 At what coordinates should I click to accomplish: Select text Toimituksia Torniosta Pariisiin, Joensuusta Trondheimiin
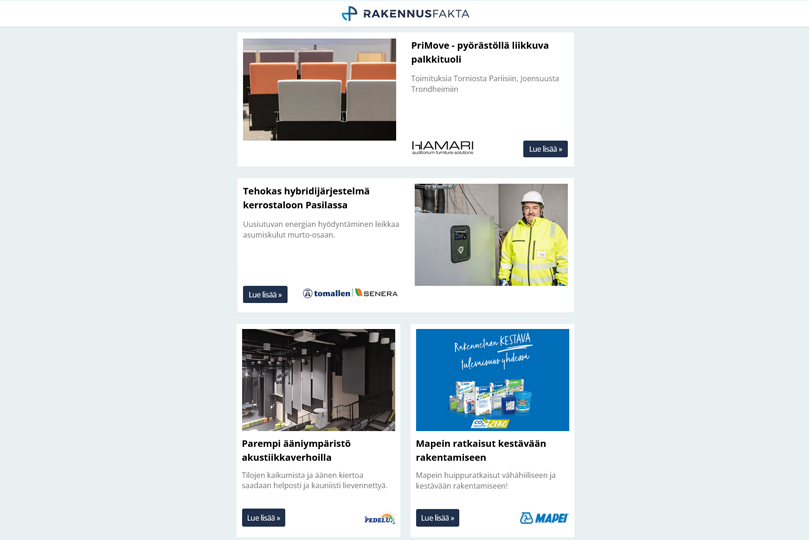[485, 84]
